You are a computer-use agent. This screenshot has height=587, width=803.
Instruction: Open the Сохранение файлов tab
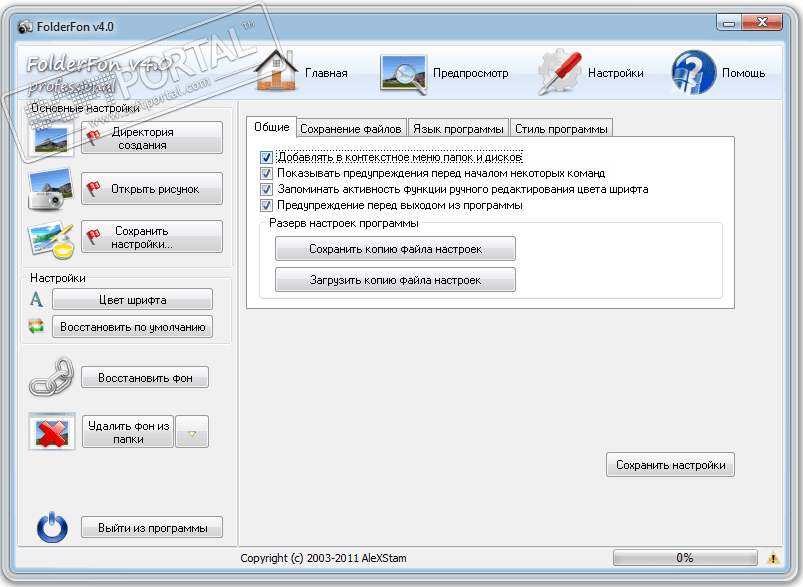click(351, 129)
